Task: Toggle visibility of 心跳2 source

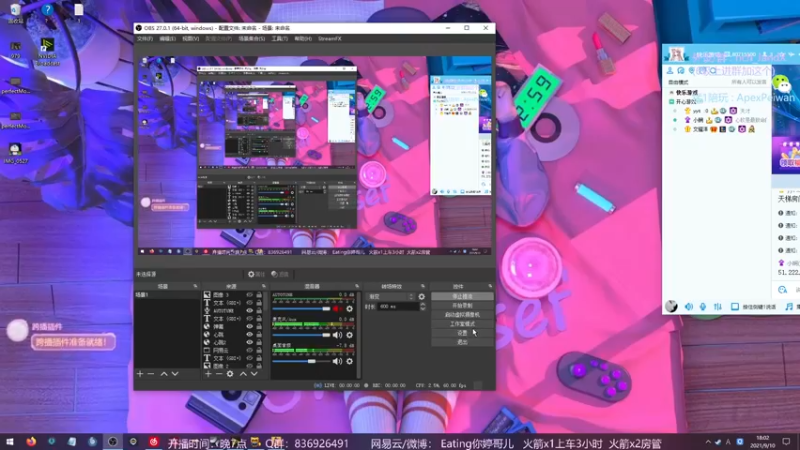Action: (249, 342)
